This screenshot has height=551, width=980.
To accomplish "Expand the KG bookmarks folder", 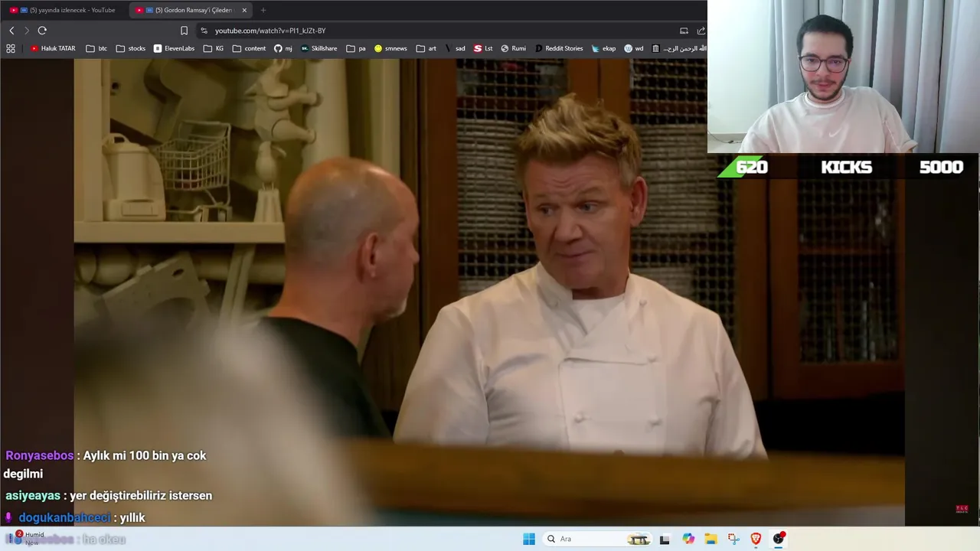I will pos(214,48).
